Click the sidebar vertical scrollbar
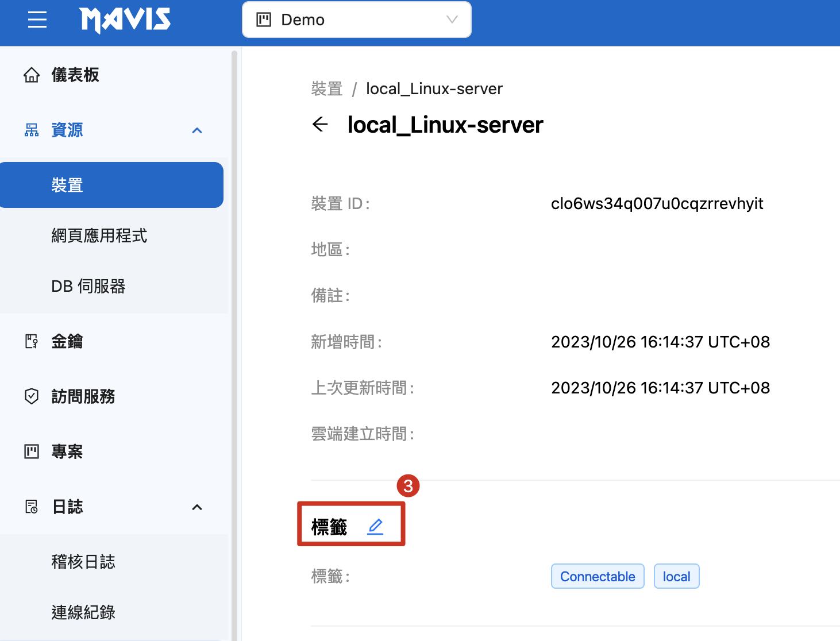The height and width of the screenshot is (641, 840). coord(234,345)
